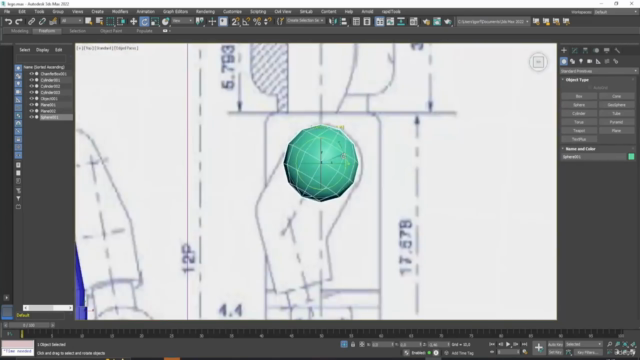640x360 pixels.
Task: Hide ChamferBox001 via its eye icon
Action: 31,74
